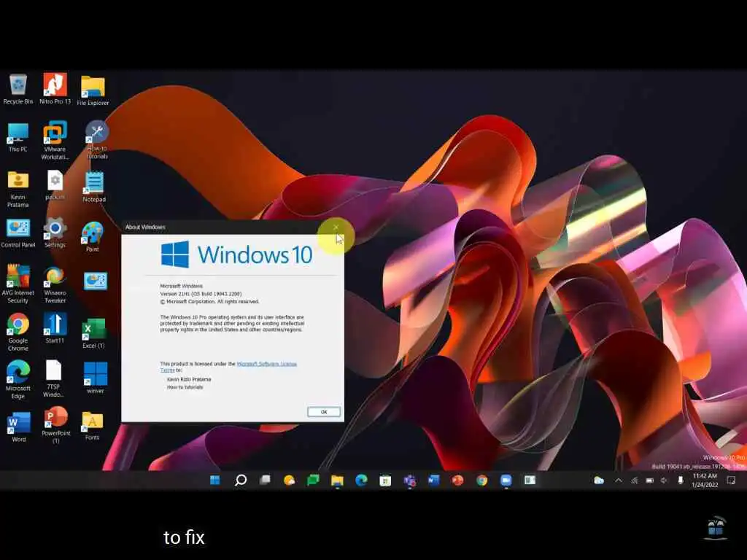Viewport: 747px width, 560px height.
Task: Launch Microsoft Edge from desktop
Action: point(18,379)
